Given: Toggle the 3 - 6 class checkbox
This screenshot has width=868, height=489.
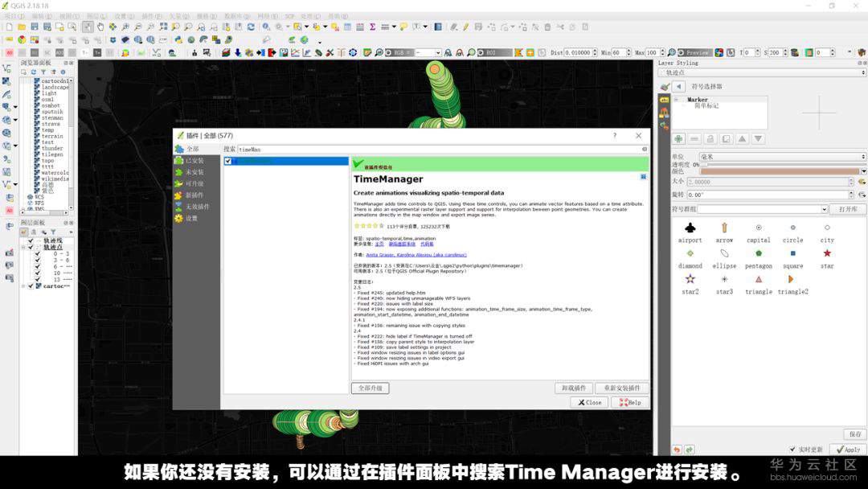Looking at the screenshot, I should pos(38,261).
